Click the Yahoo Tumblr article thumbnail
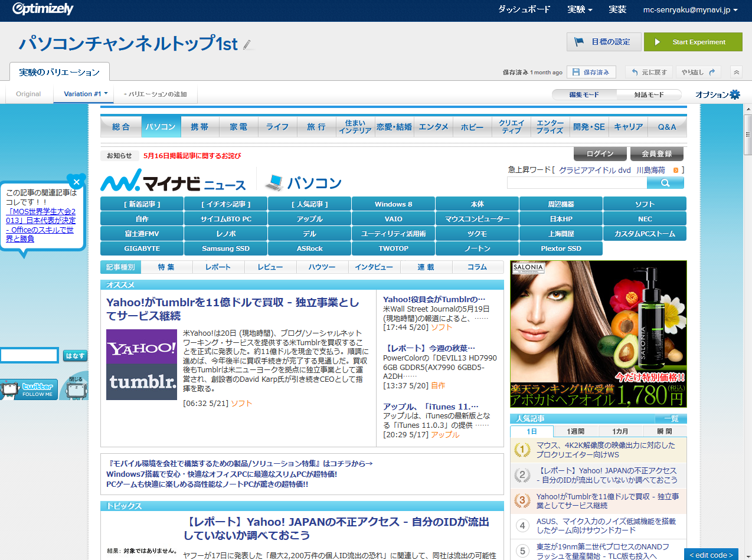 [142, 365]
